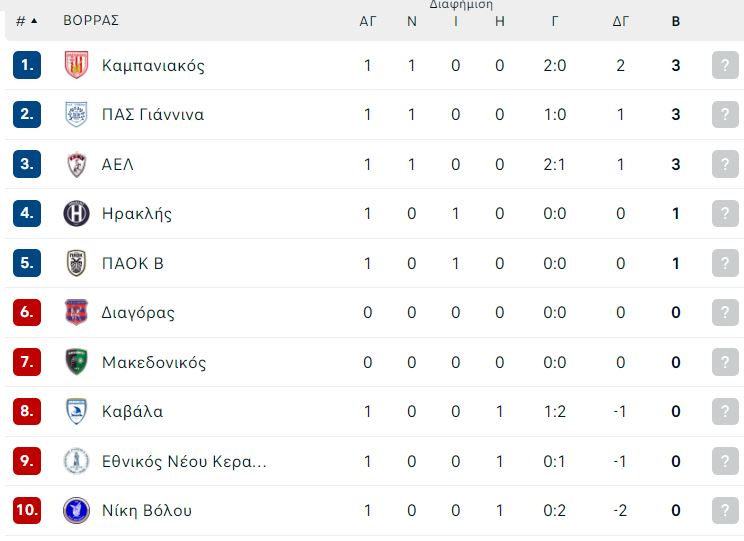
Task: Select the Νίκη Βόλου blue round badge
Action: (x=76, y=510)
